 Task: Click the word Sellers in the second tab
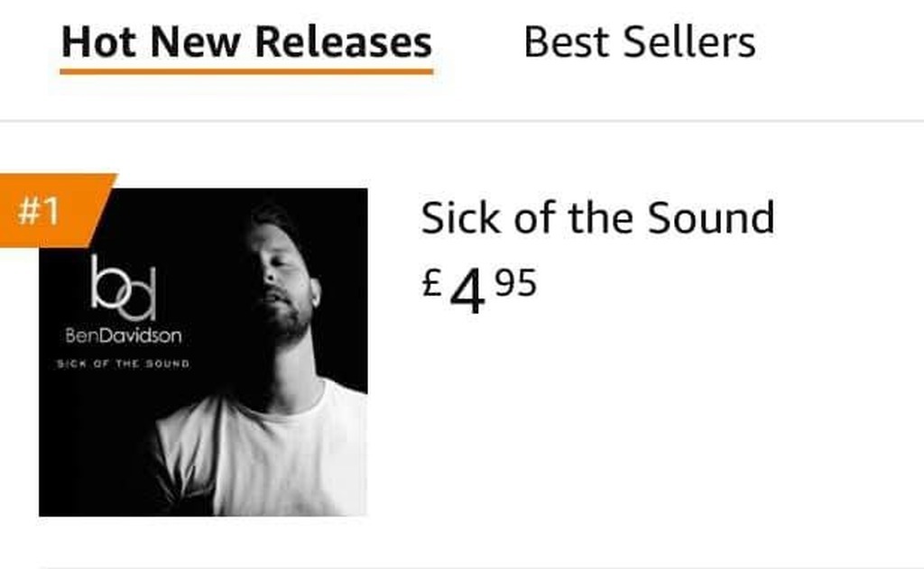pos(689,42)
